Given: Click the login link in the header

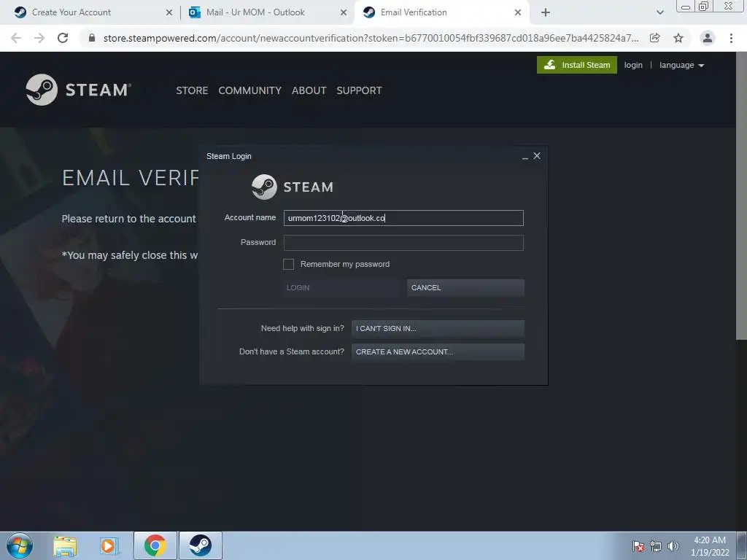Looking at the screenshot, I should pyautogui.click(x=633, y=65).
